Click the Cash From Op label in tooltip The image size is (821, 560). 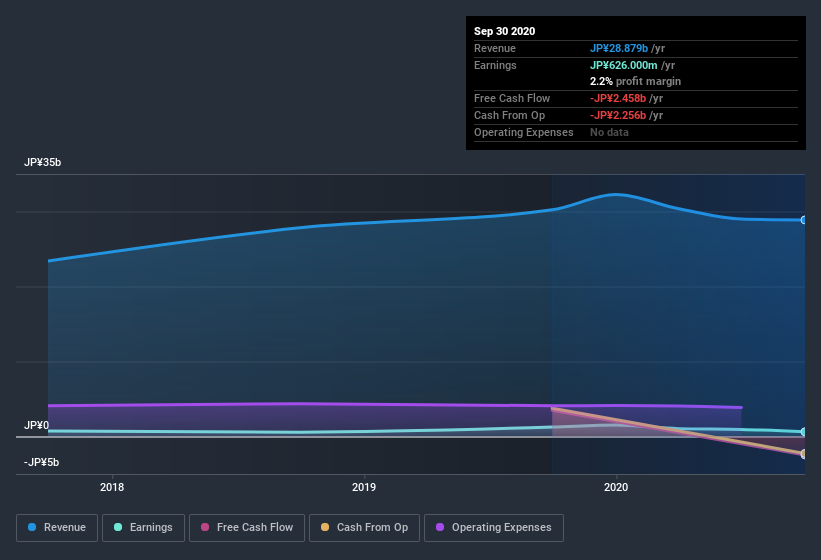[x=509, y=115]
